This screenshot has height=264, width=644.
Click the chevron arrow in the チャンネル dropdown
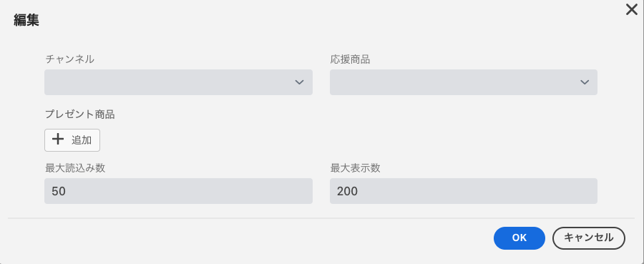pos(299,82)
